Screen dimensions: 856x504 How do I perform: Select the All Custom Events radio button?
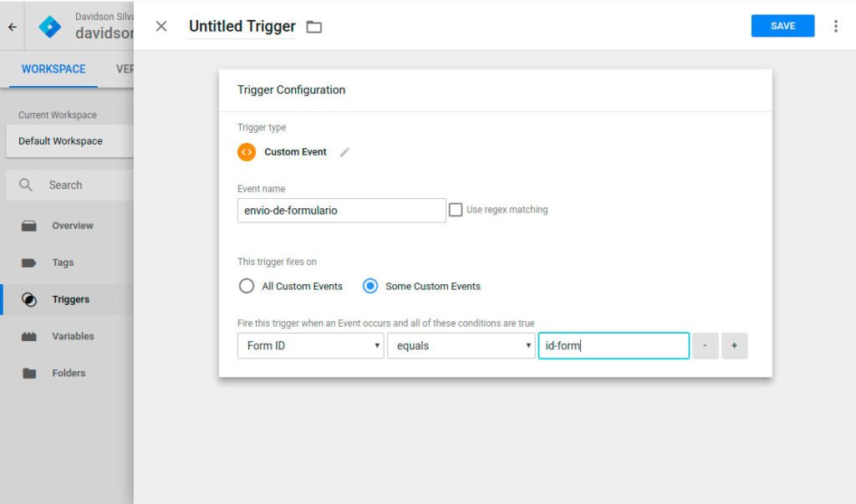click(247, 286)
